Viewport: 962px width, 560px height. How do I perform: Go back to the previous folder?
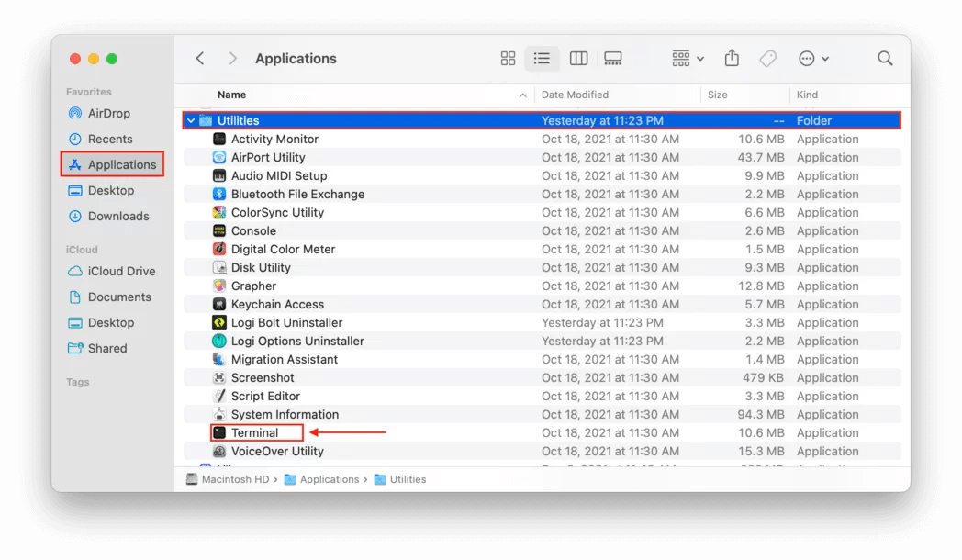200,58
